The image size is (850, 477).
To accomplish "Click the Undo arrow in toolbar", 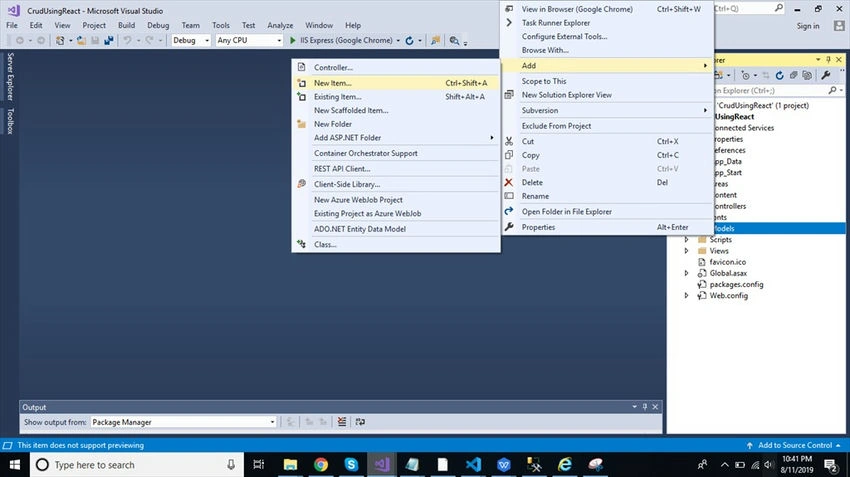I will point(127,41).
